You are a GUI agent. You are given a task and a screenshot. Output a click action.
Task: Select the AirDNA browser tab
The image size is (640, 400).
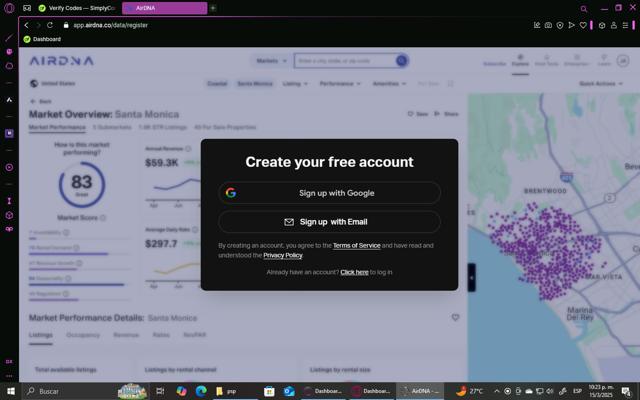click(x=164, y=8)
